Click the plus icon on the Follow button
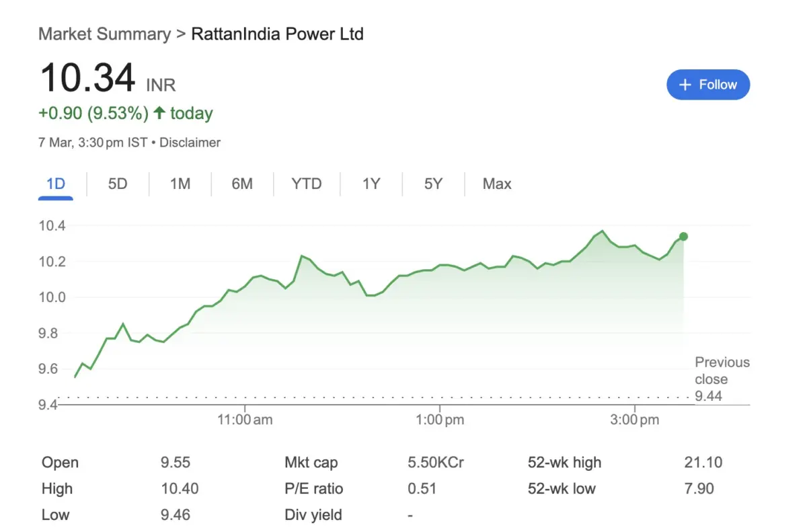The height and width of the screenshot is (532, 807). pyautogui.click(x=685, y=85)
